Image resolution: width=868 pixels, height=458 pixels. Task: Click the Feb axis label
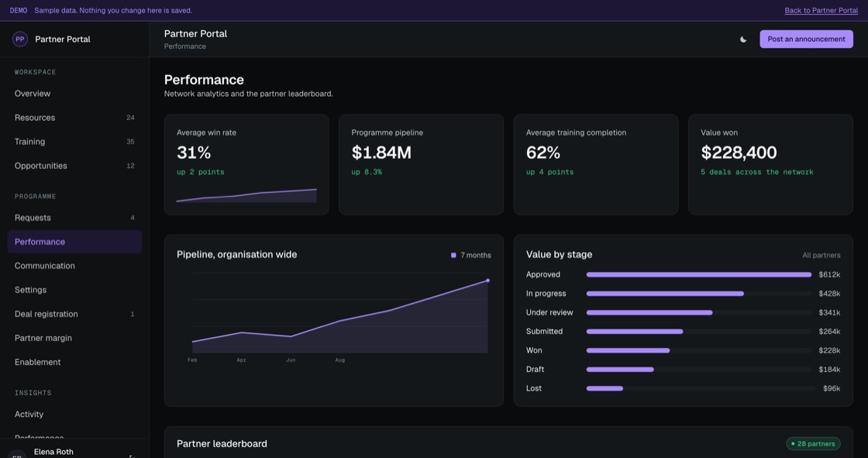(x=192, y=360)
